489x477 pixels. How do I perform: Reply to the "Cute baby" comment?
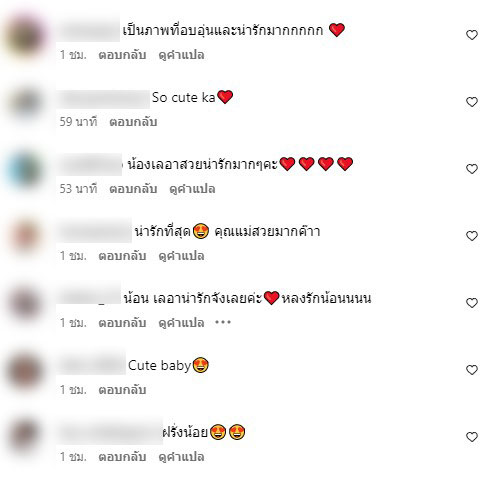[122, 389]
